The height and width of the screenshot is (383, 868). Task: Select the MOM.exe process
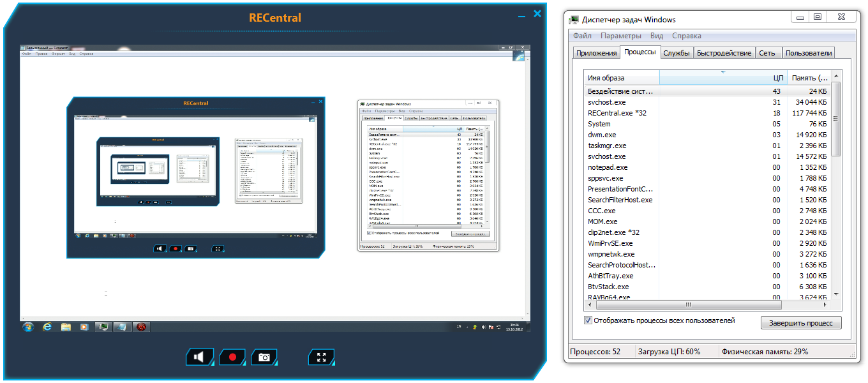coord(708,222)
